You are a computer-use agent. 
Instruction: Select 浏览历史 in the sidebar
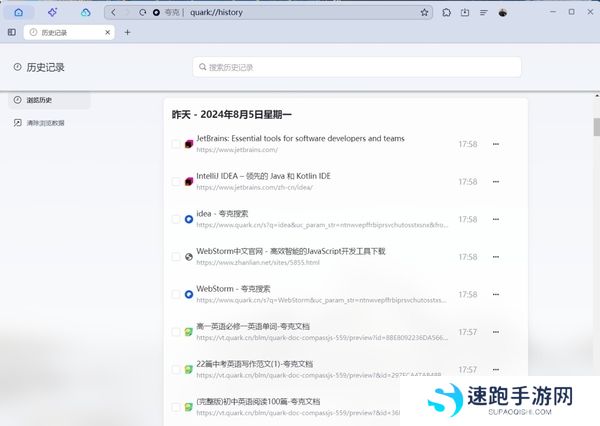pos(49,100)
